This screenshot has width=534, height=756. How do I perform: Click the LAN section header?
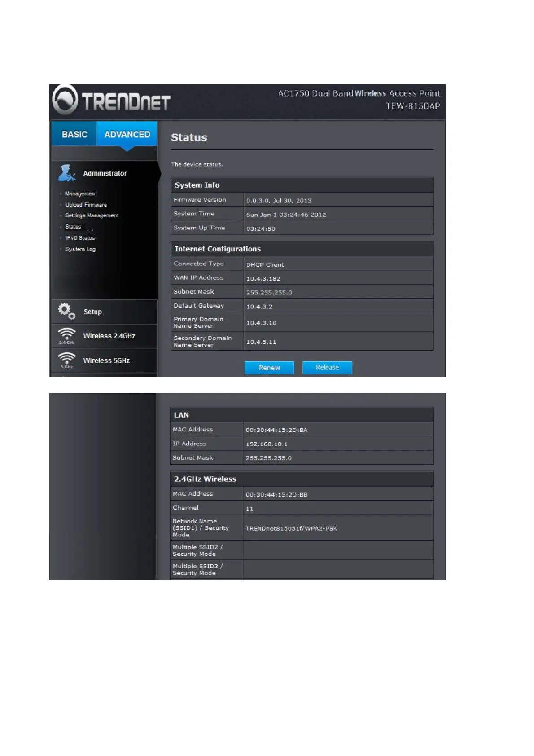pyautogui.click(x=302, y=415)
